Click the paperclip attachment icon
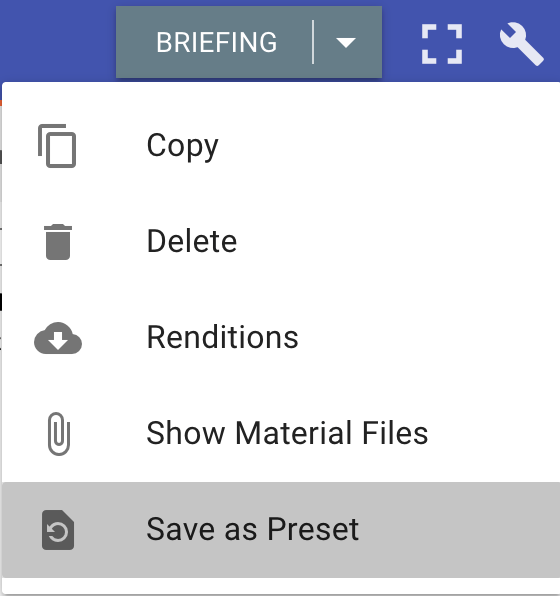Viewport: 560px width, 596px height. click(x=59, y=434)
